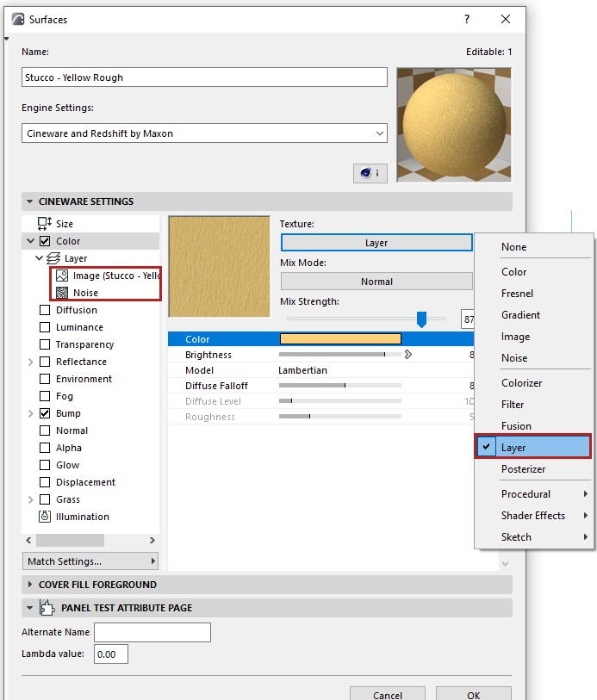Image resolution: width=597 pixels, height=700 pixels.
Task: Disable the Bump checkbox
Action: pyautogui.click(x=45, y=413)
